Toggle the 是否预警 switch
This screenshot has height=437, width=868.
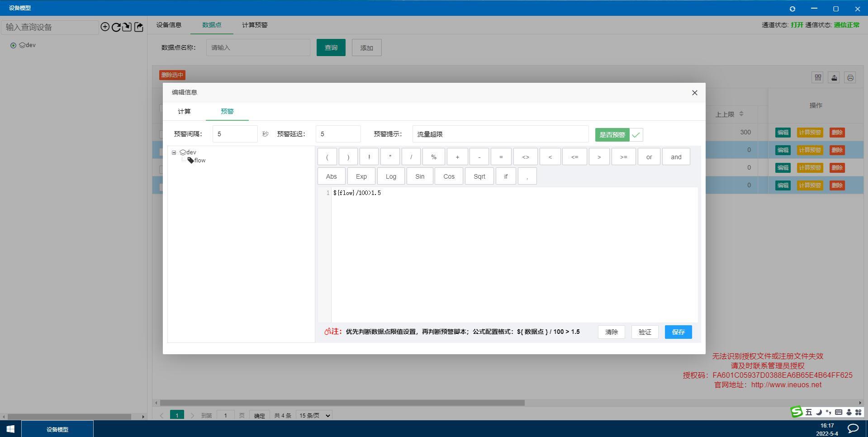tap(619, 135)
